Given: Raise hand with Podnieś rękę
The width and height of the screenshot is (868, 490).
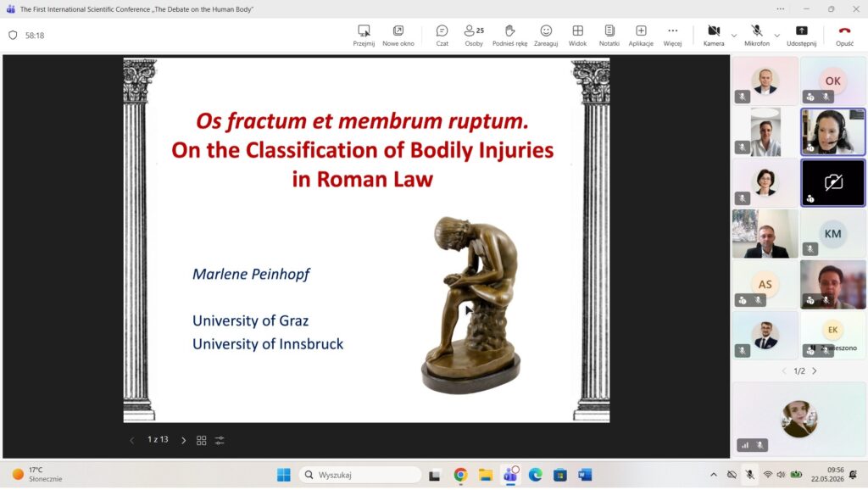Looking at the screenshot, I should (509, 36).
